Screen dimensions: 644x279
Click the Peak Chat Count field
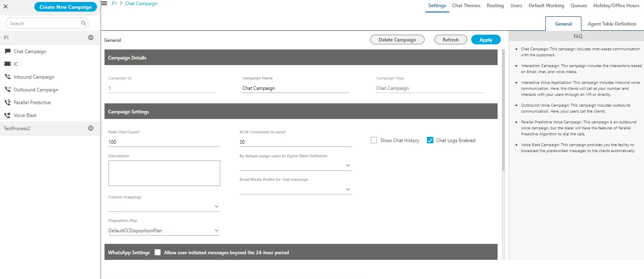tap(164, 142)
